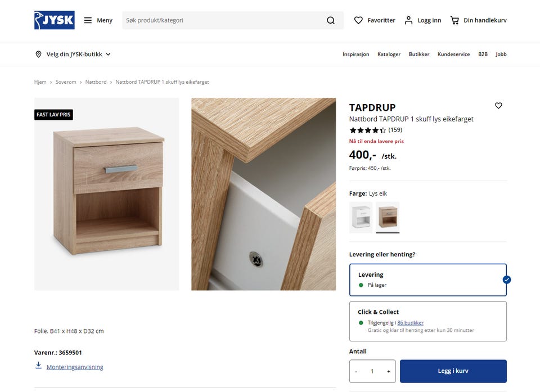Click the Legg i kurv button
The width and height of the screenshot is (540, 392).
(453, 371)
